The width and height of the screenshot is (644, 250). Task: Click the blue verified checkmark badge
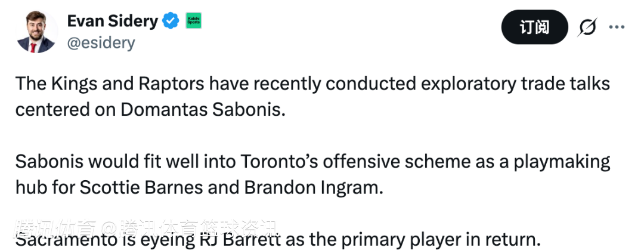tap(172, 21)
